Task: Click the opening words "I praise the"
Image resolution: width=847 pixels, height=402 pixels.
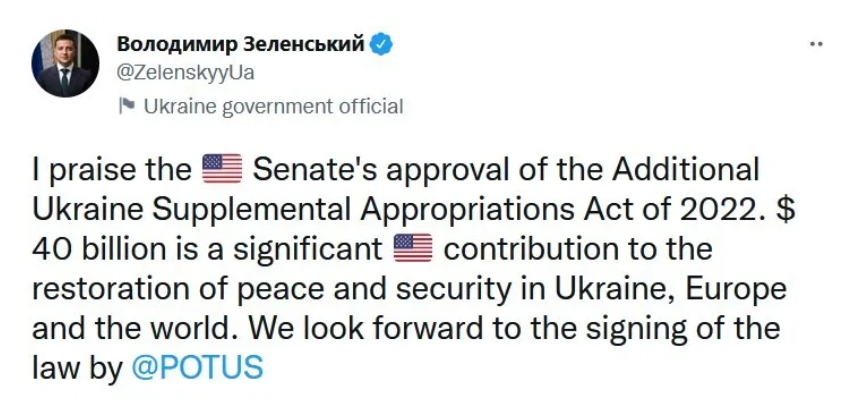Action: tap(112, 170)
